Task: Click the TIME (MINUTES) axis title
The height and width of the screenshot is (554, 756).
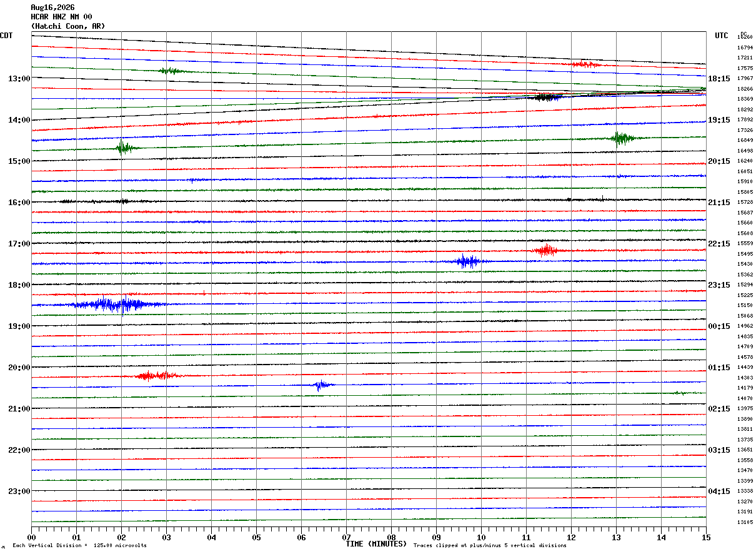Action: point(376,544)
